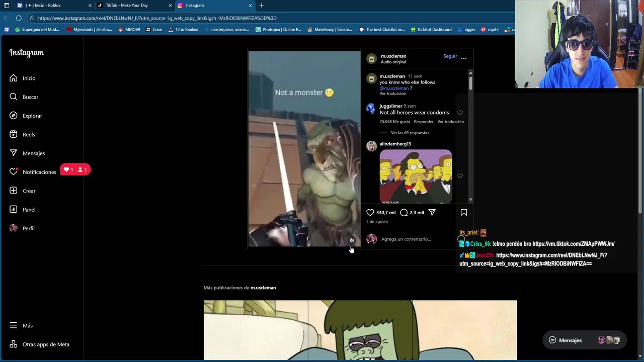Reply to juggslimer's comment via Responder

click(x=424, y=122)
